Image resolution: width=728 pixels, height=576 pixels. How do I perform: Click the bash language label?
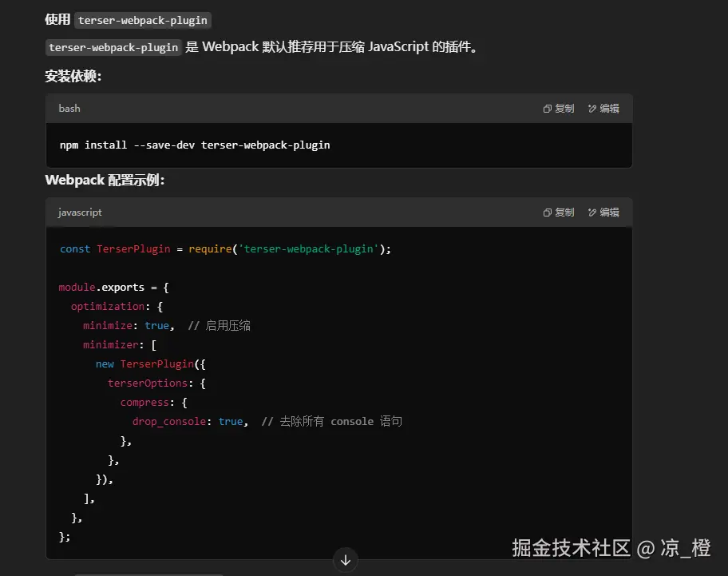[x=69, y=108]
